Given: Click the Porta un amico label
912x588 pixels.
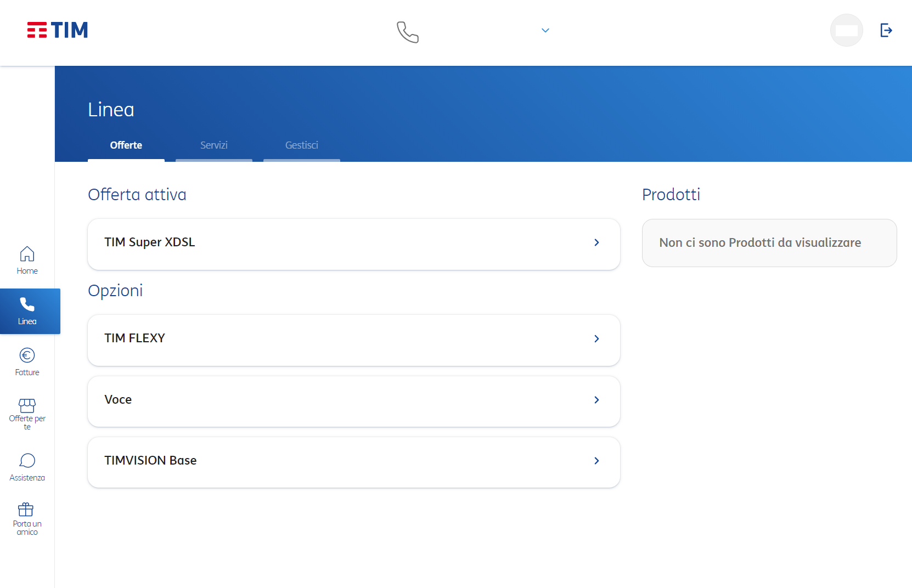Looking at the screenshot, I should [27, 528].
